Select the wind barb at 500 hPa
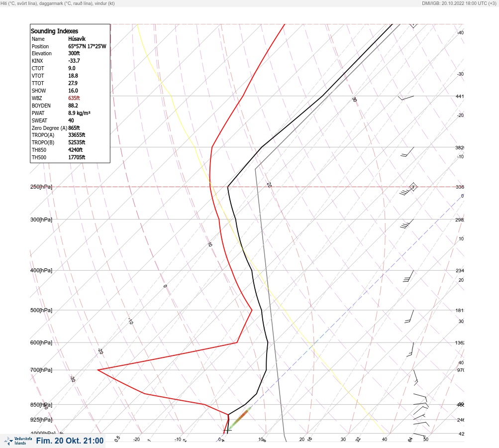The height and width of the screenshot is (448, 499). pos(409,317)
